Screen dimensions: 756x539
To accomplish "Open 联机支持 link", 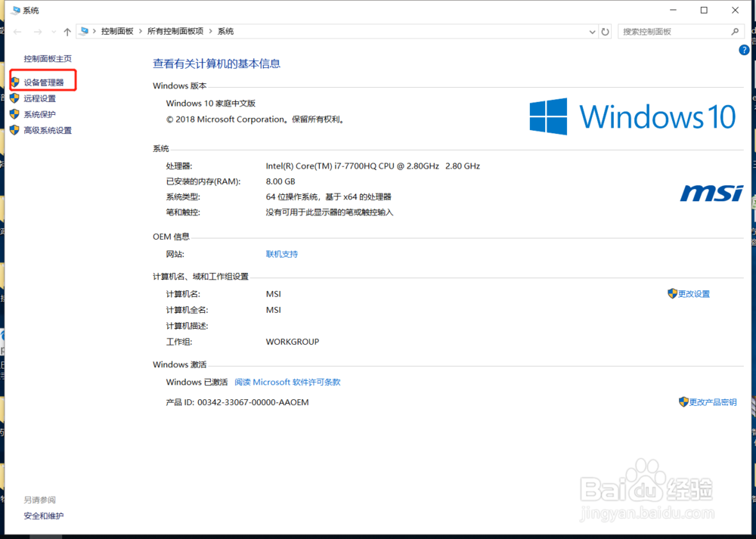I will 281,254.
